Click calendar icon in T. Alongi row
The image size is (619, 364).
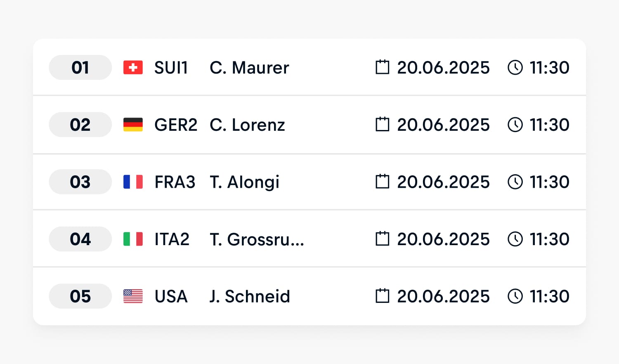point(382,182)
